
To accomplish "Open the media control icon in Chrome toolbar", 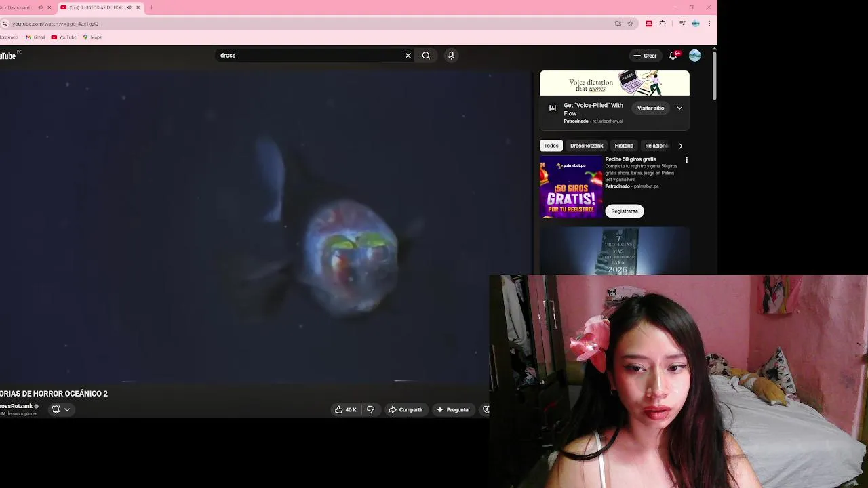I will pyautogui.click(x=682, y=24).
